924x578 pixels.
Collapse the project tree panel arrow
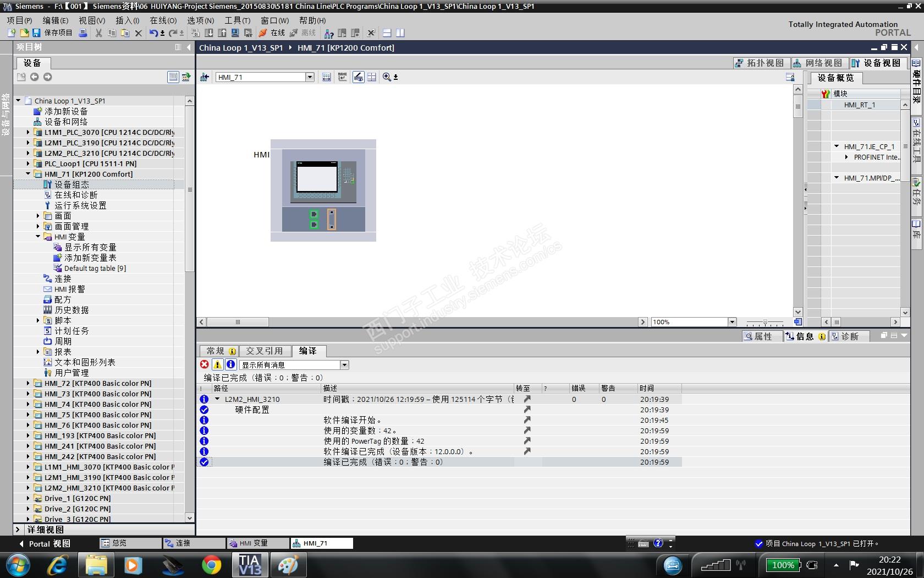tap(189, 47)
